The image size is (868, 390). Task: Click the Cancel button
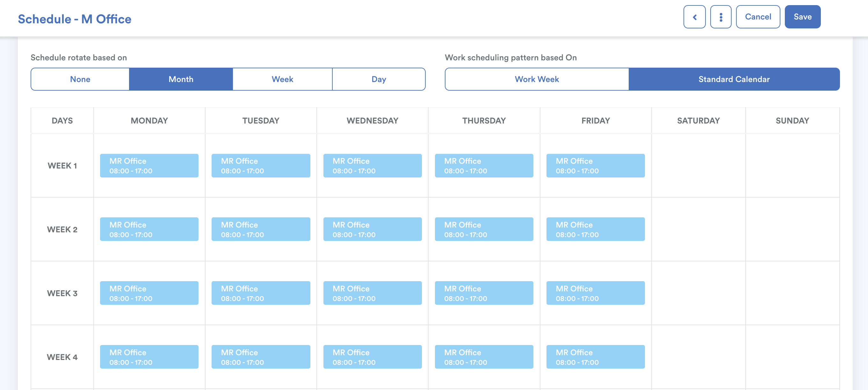coord(757,17)
